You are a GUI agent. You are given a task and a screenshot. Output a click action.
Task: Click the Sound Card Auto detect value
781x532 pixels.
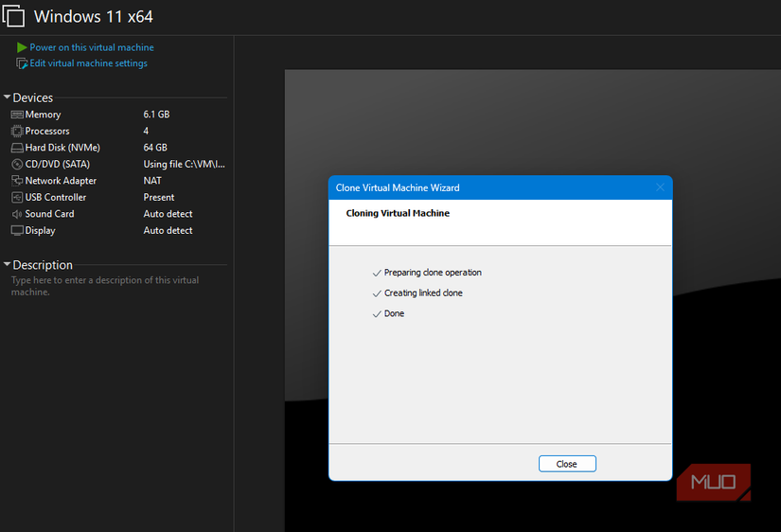point(168,214)
